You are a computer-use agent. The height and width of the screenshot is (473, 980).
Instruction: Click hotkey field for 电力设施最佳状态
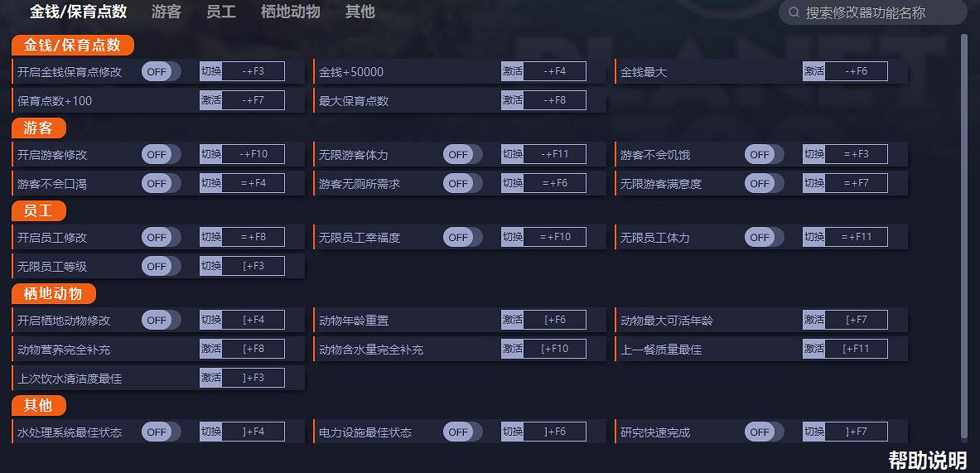click(554, 432)
